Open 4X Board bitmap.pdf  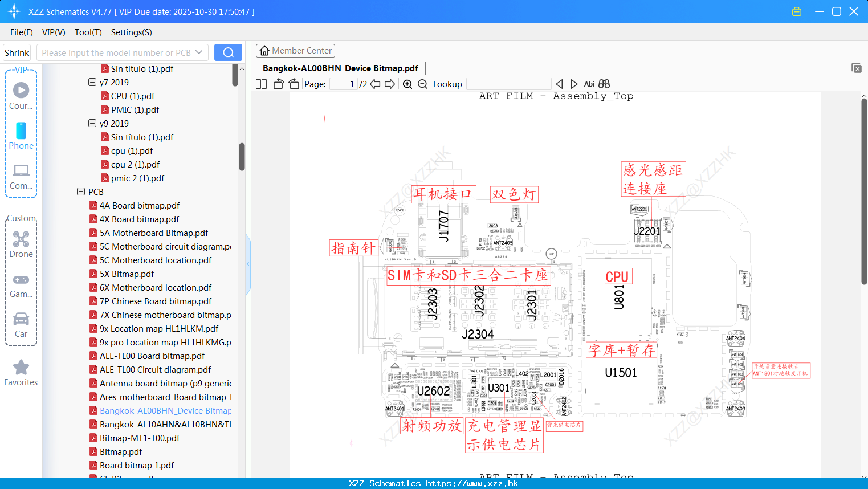tap(139, 219)
